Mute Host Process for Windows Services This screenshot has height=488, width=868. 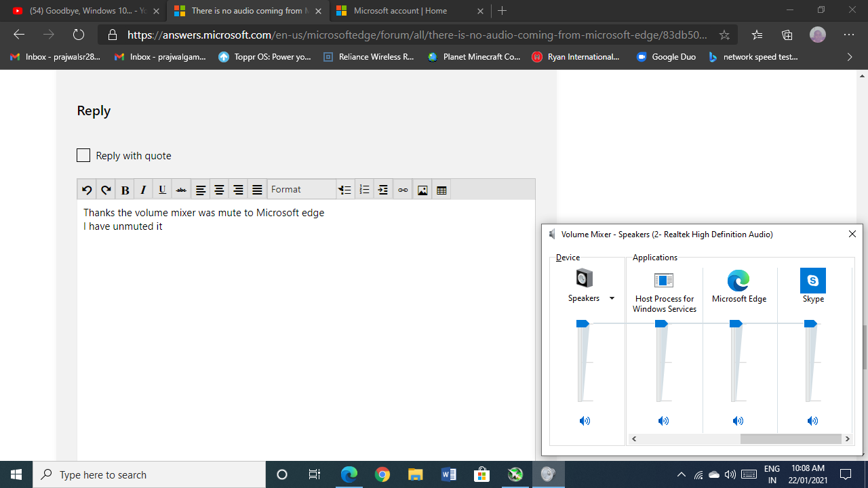pos(663,421)
